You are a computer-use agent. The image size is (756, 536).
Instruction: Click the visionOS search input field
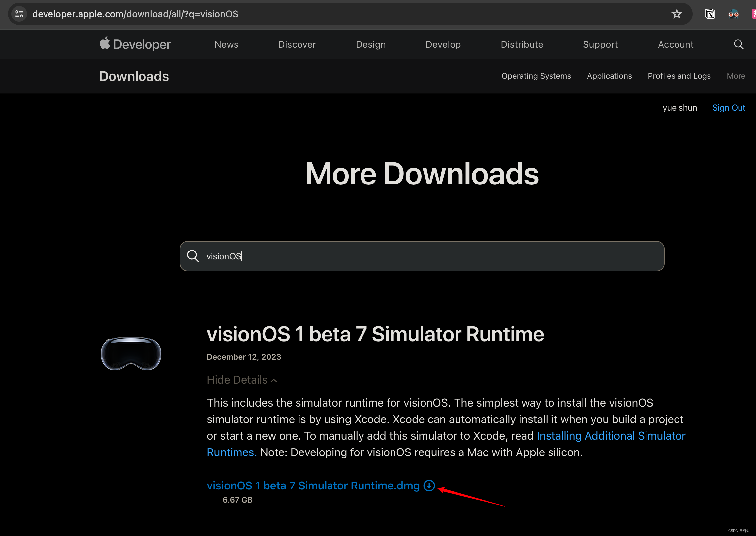point(422,256)
